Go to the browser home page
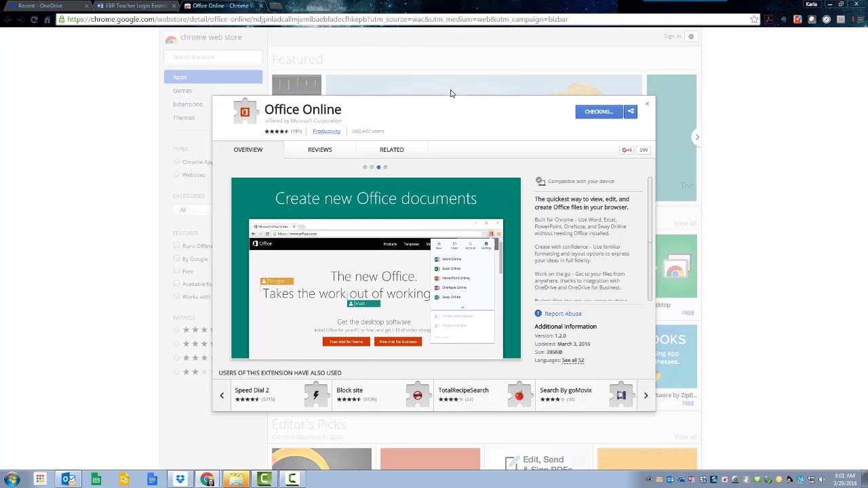The image size is (868, 488). pyautogui.click(x=47, y=20)
